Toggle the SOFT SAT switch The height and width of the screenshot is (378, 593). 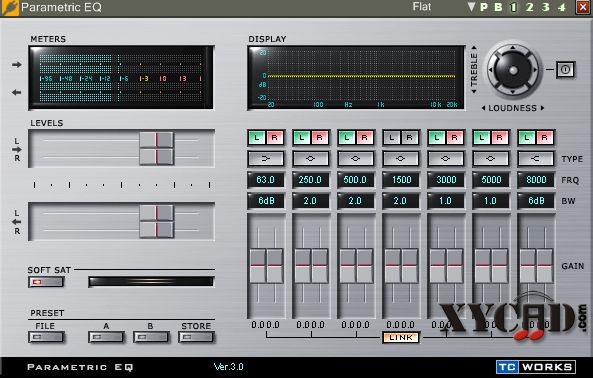46,282
